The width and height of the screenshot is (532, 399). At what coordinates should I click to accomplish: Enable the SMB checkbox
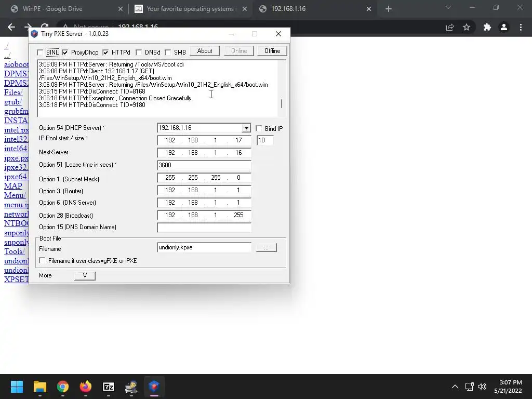coord(168,52)
